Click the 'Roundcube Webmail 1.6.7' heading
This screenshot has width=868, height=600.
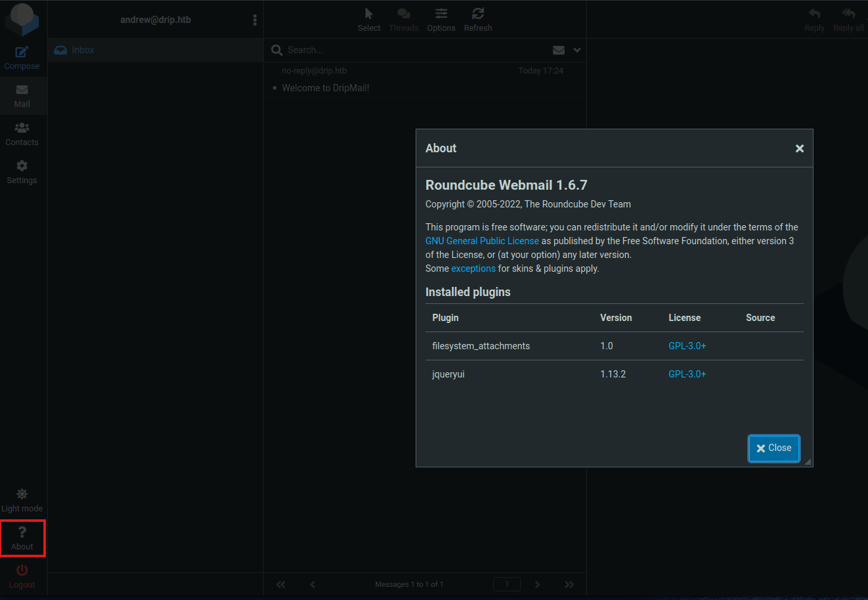coord(506,185)
